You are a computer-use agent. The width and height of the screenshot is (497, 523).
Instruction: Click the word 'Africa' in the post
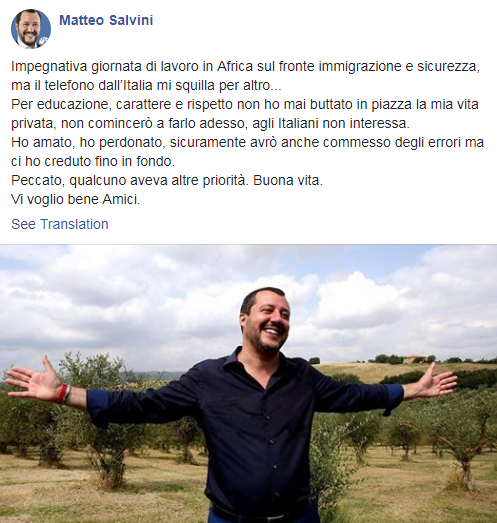tap(235, 66)
